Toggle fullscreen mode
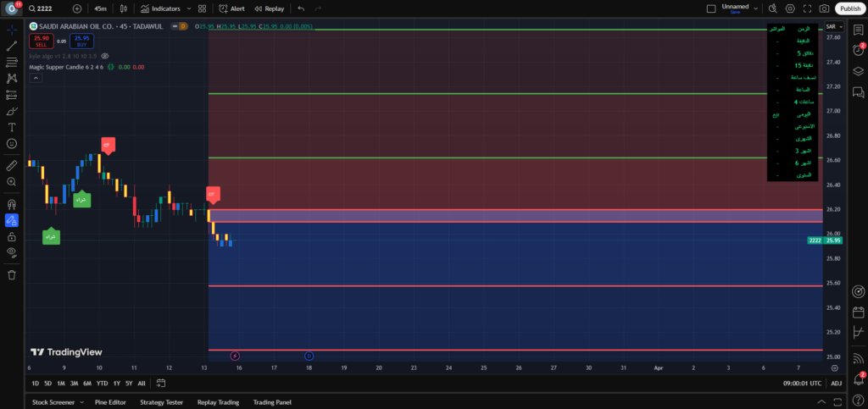Image resolution: width=868 pixels, height=409 pixels. coord(807,8)
